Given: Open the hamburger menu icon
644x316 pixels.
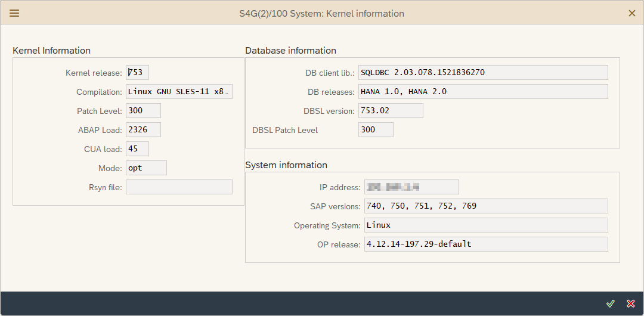Looking at the screenshot, I should pos(14,13).
